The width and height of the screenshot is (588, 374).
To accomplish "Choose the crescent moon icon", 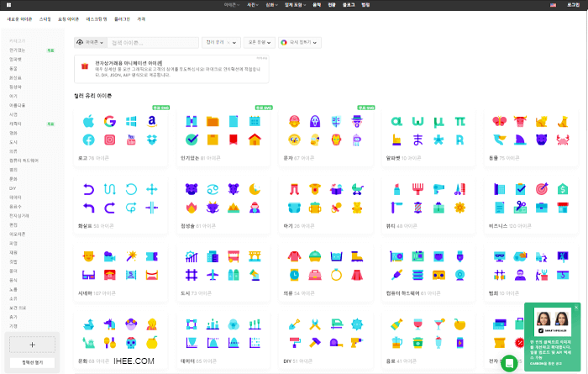I will tap(255, 189).
